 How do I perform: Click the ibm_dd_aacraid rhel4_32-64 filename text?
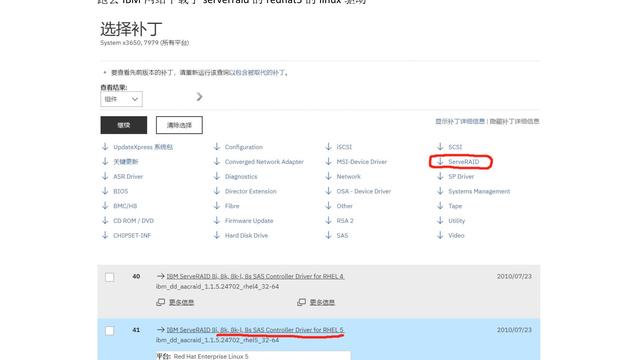[218, 287]
